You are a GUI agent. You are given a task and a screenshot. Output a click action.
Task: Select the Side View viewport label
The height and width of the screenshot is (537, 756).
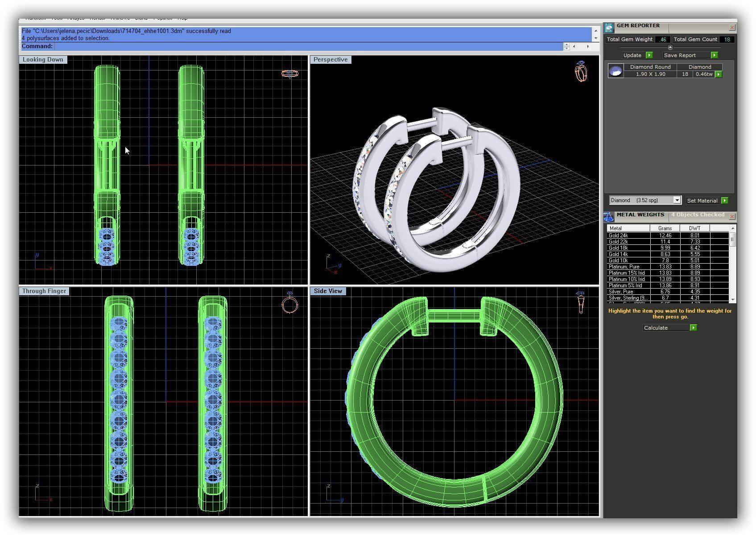pos(328,291)
